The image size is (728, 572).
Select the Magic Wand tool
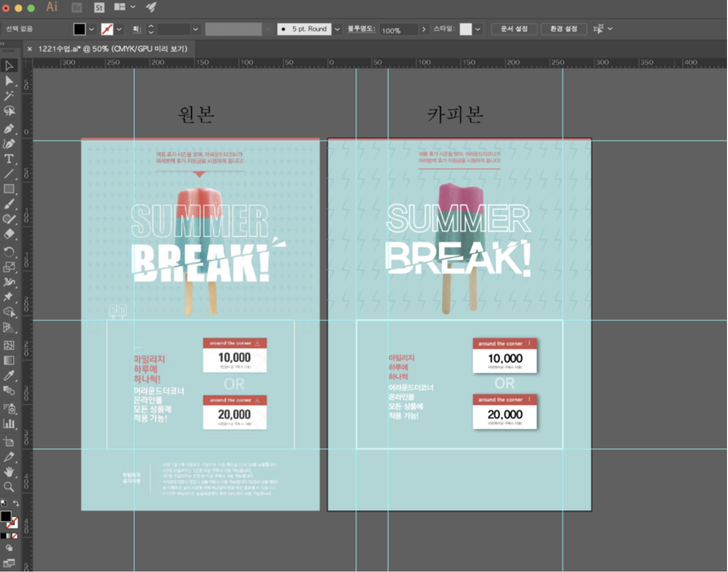[x=9, y=96]
